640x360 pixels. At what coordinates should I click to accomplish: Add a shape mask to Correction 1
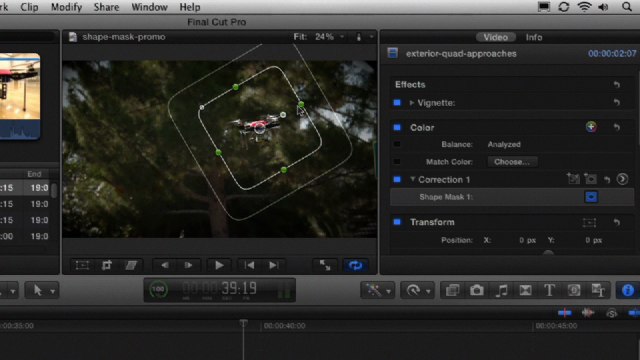coord(590,179)
